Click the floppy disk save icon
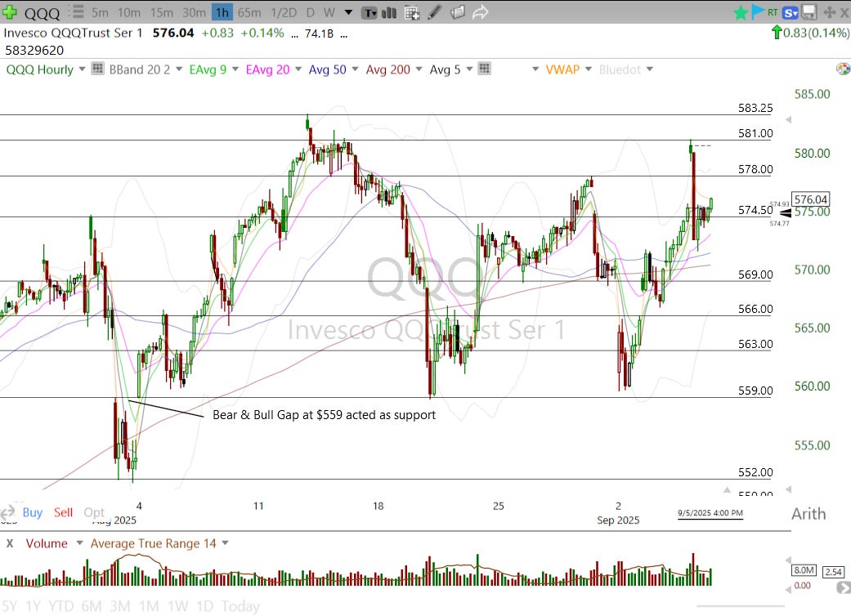This screenshot has height=616, width=851. (809, 12)
